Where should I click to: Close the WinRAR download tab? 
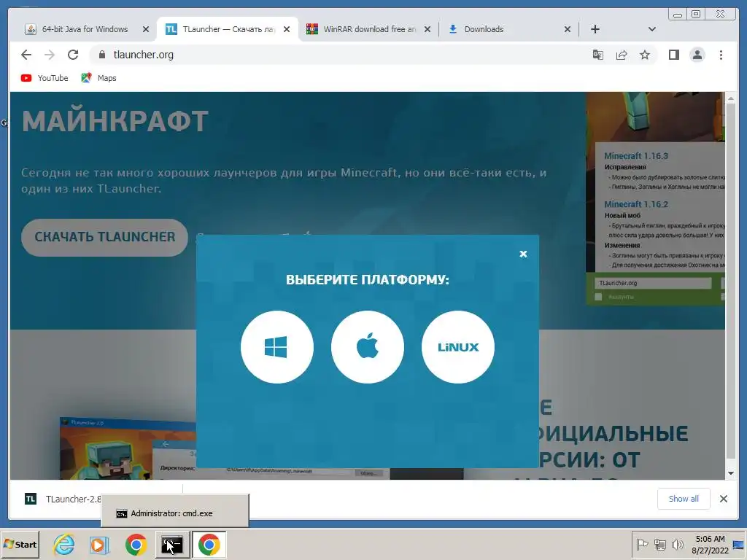(427, 29)
